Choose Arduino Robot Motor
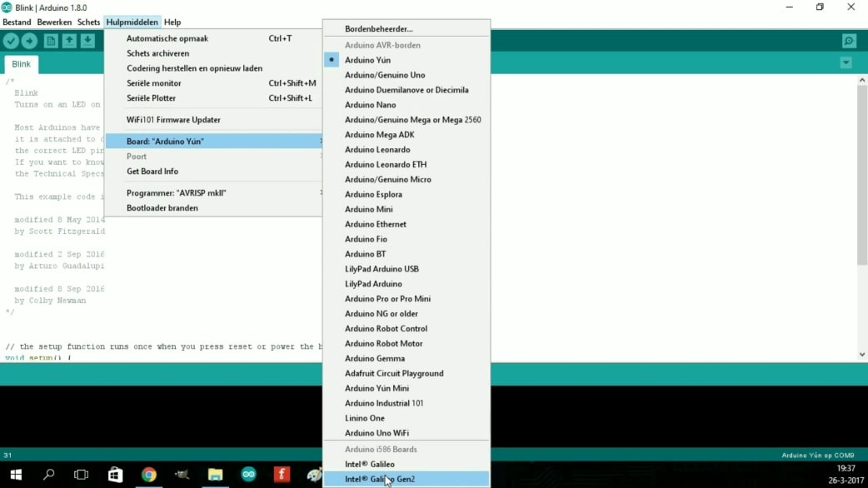Image resolution: width=868 pixels, height=488 pixels. [407, 344]
